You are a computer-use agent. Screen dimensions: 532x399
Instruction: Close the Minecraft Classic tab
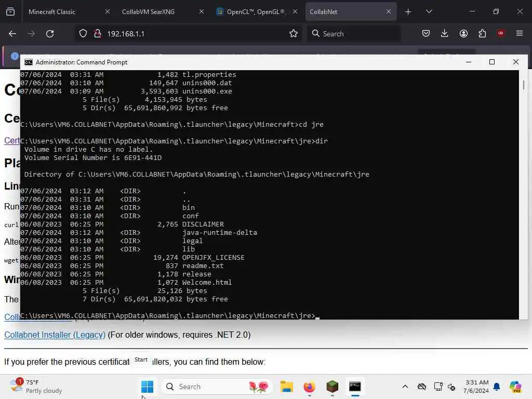coord(108,11)
